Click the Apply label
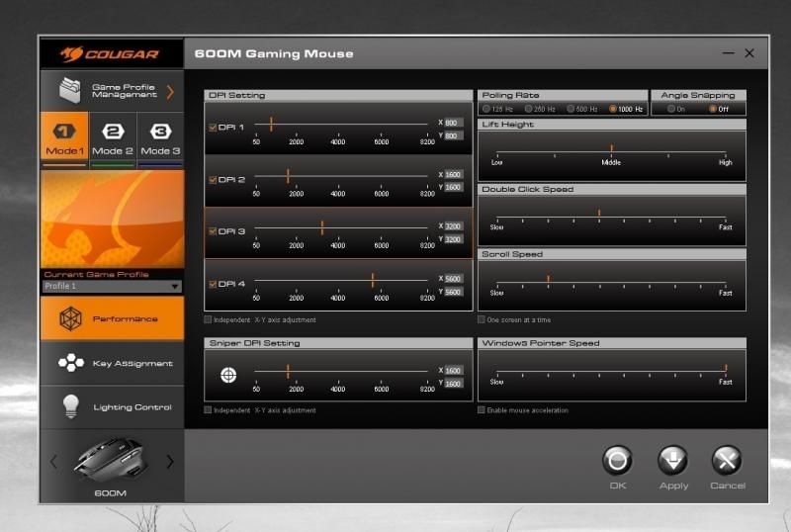The image size is (791, 532). (673, 486)
